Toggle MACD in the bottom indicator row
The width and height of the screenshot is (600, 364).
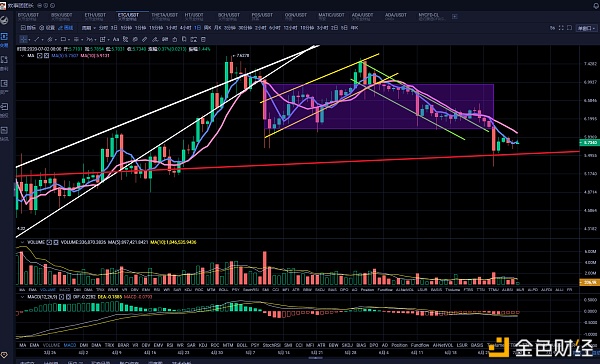[x=70, y=345]
